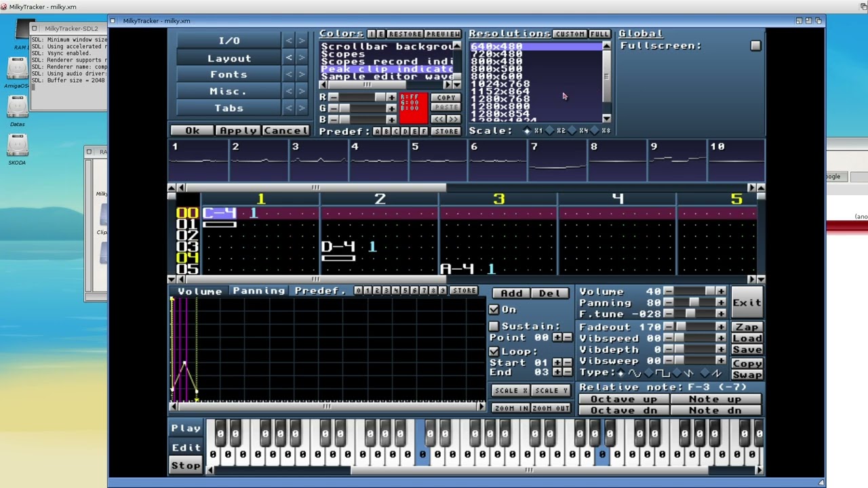Increase the loop Start with plus
Screen dimensions: 868x488
557,362
